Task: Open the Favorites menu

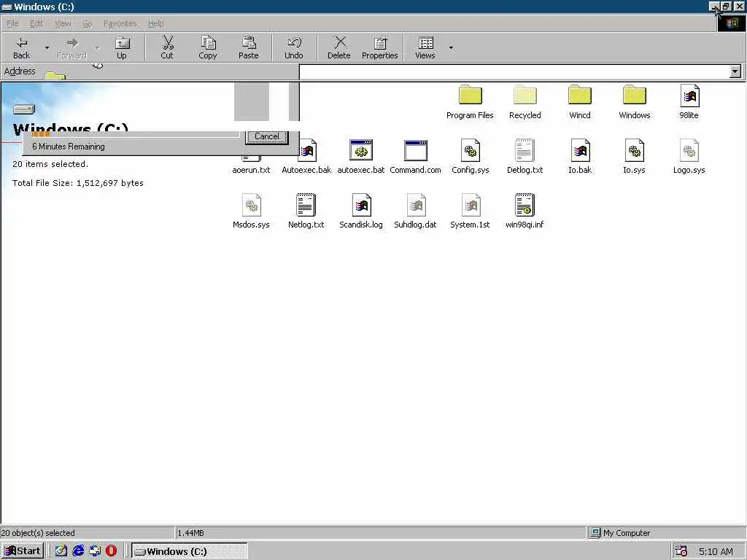Action: coord(120,23)
